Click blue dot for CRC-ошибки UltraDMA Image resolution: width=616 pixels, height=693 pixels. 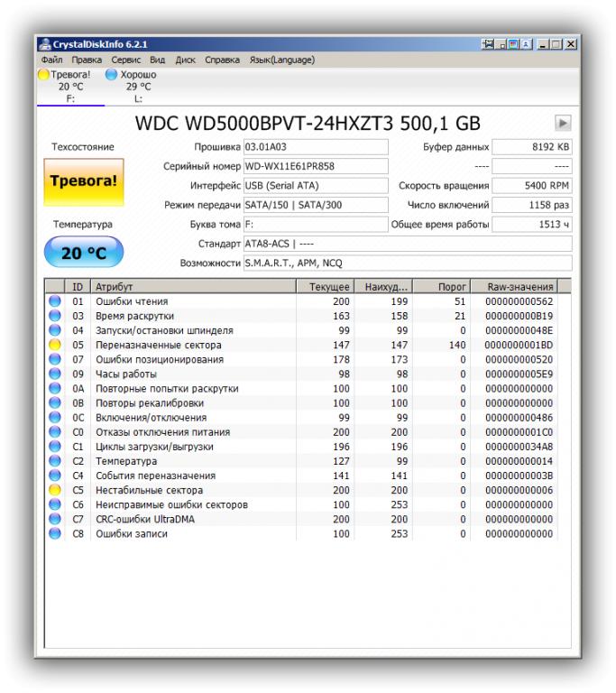pos(55,519)
